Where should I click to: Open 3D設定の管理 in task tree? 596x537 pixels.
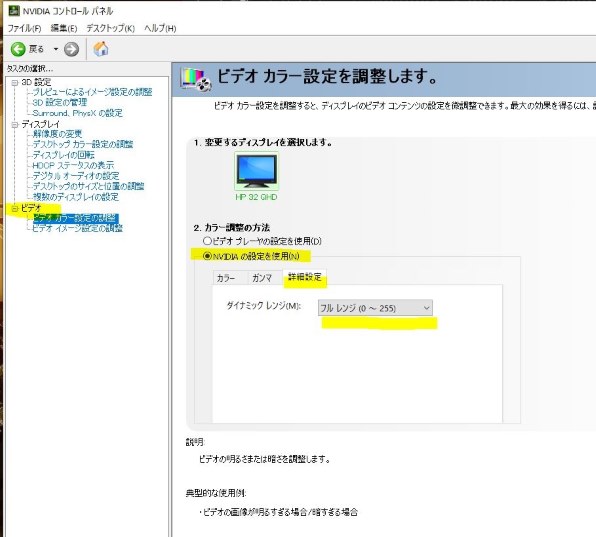60,102
